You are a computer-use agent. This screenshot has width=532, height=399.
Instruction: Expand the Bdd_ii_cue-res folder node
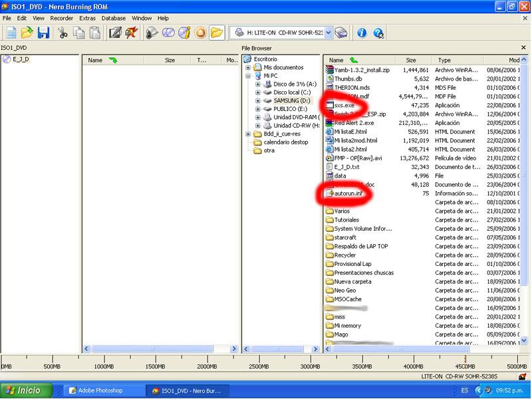pos(248,134)
